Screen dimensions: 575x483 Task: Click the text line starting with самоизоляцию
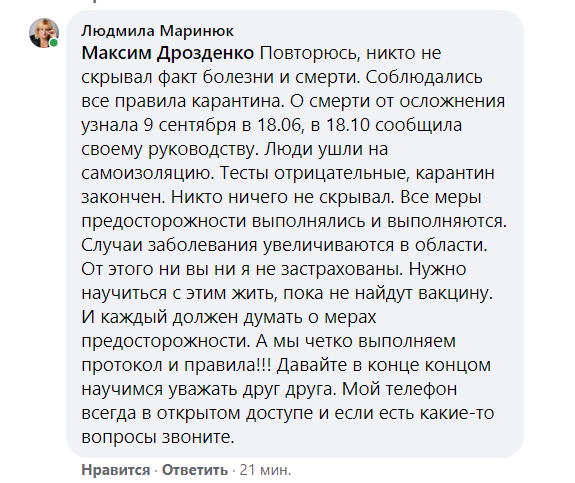288,173
